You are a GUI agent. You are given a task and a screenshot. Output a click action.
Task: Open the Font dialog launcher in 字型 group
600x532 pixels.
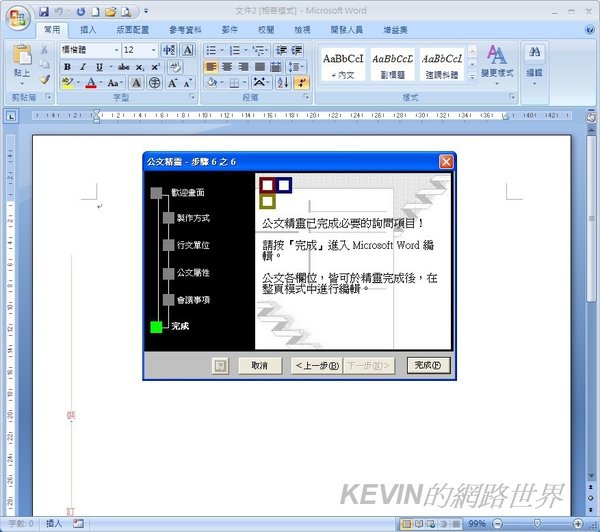coord(192,97)
